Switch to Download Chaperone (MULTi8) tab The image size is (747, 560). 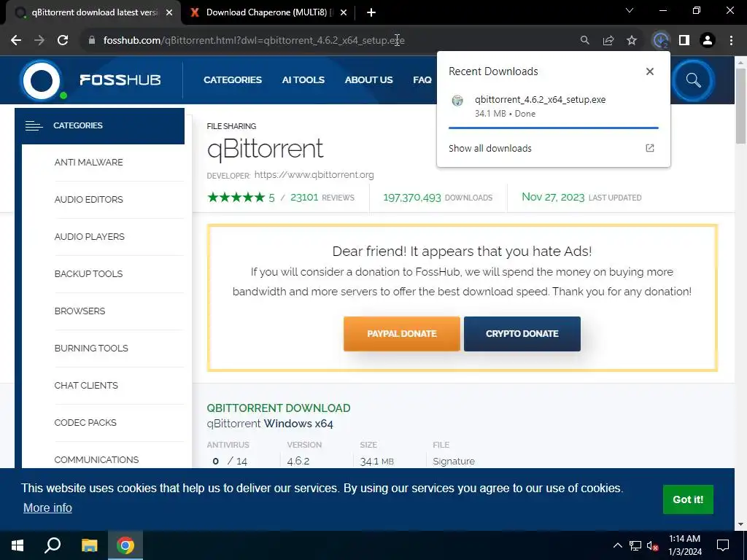pyautogui.click(x=267, y=12)
